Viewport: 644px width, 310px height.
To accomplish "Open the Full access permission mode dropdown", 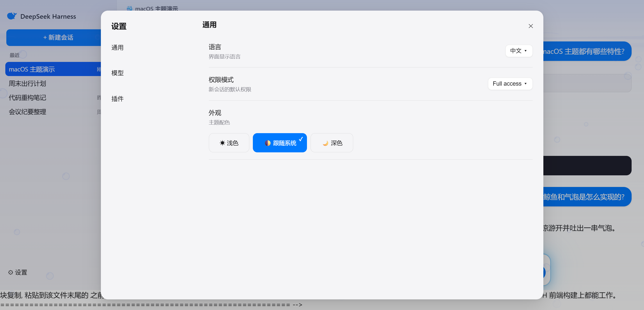I will 510,84.
